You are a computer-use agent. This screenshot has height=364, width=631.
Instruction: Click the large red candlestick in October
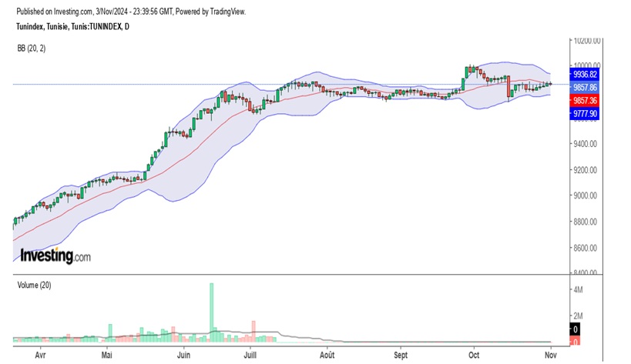coord(508,87)
